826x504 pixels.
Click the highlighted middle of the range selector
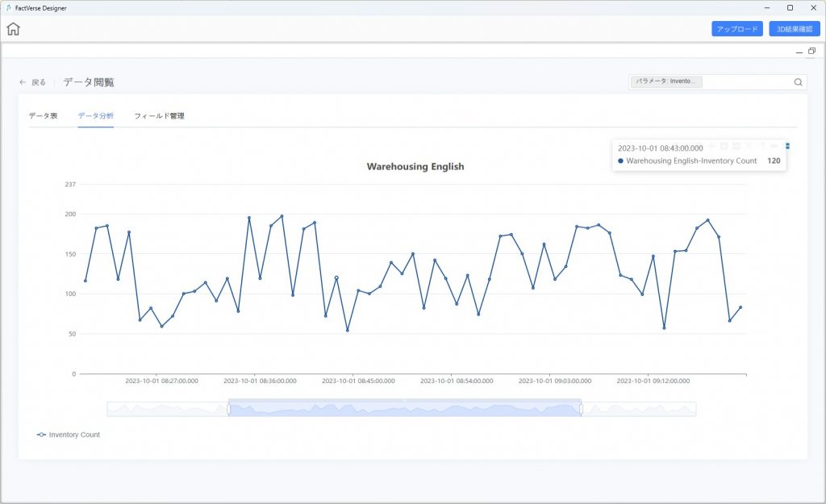(x=404, y=409)
